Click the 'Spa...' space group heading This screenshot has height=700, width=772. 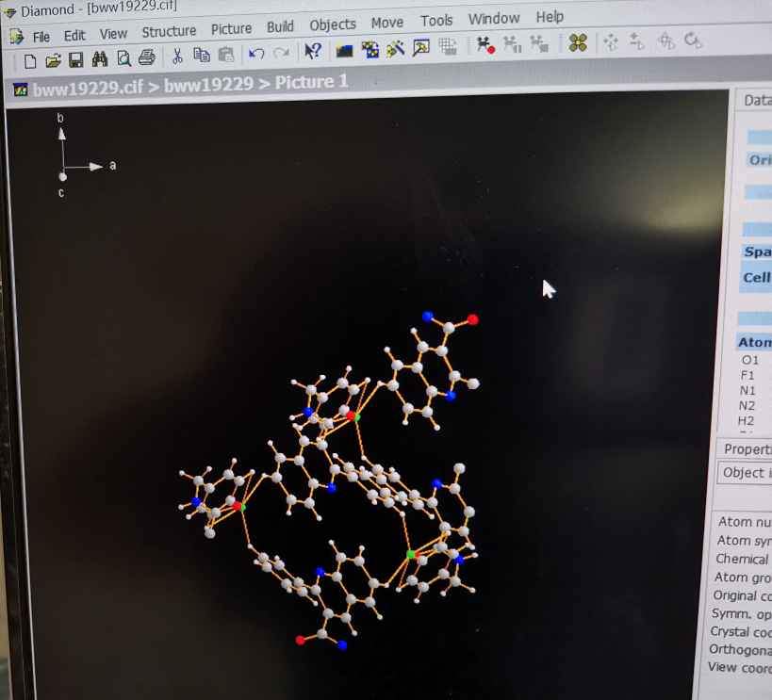click(x=757, y=252)
